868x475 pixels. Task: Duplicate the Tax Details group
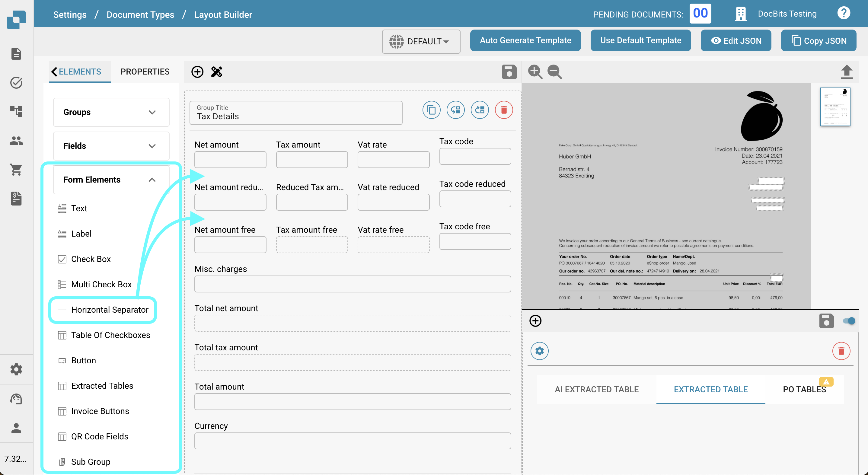(x=431, y=110)
